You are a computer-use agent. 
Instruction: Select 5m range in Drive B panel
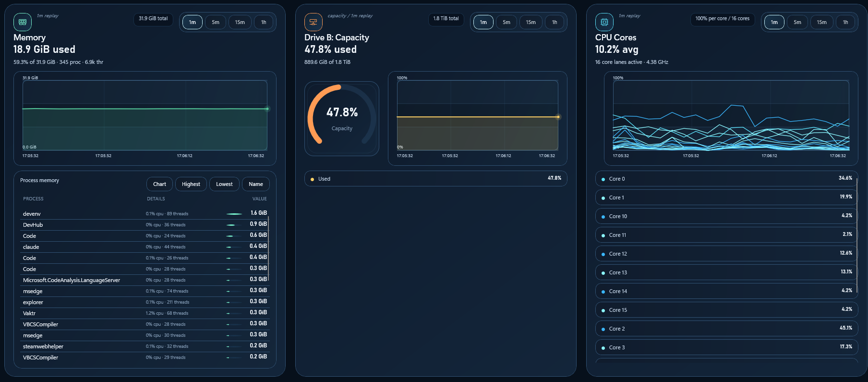tap(506, 22)
